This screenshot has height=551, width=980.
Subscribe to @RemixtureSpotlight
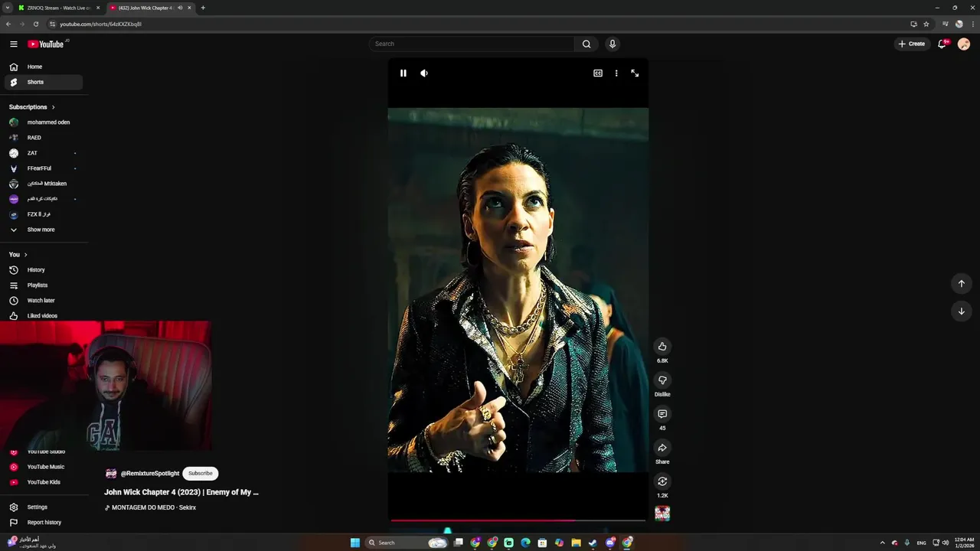[201, 474]
